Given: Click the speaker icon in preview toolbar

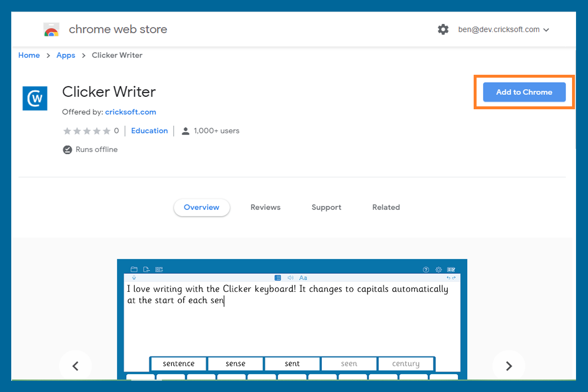Looking at the screenshot, I should [x=290, y=278].
